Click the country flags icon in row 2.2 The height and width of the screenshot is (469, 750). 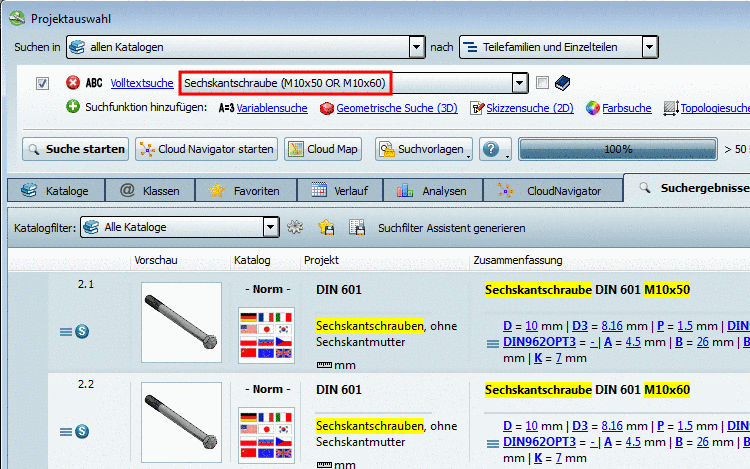[x=266, y=435]
